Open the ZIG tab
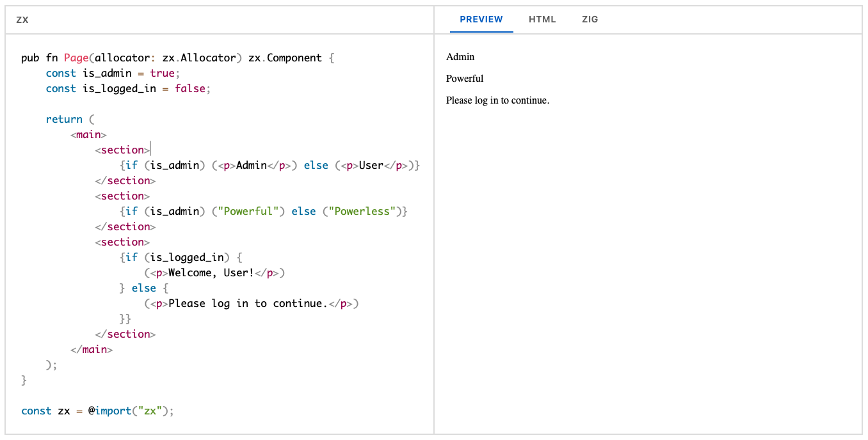The width and height of the screenshot is (868, 440). click(x=590, y=19)
